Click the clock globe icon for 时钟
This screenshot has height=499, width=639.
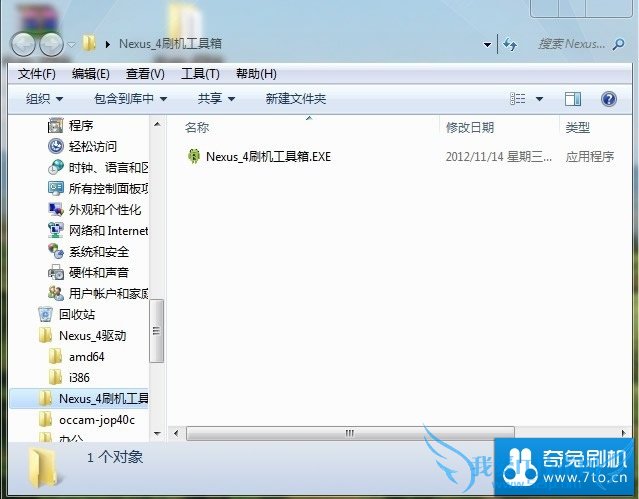pos(55,167)
